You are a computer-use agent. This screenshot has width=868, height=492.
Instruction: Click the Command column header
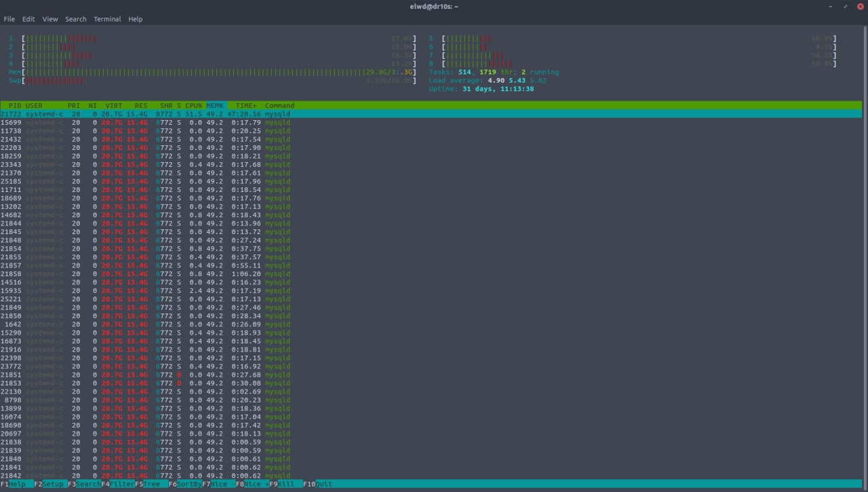(x=279, y=105)
